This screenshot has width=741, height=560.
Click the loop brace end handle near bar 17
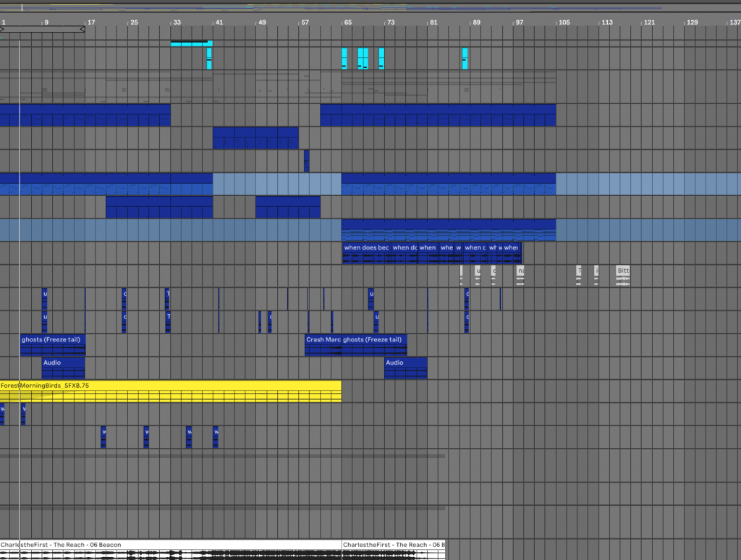(82, 30)
